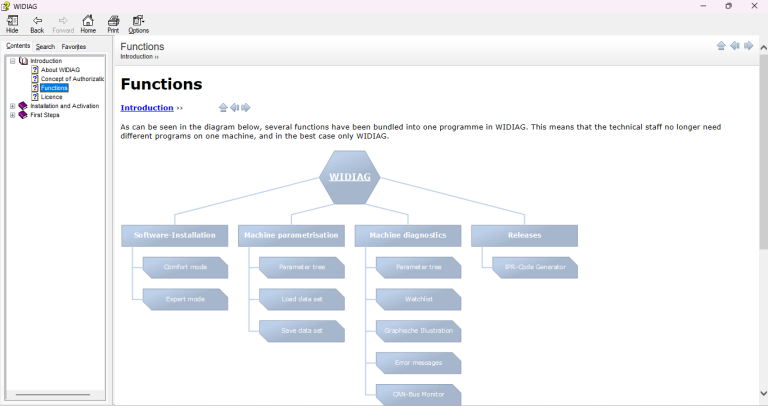Click the Comfort mode diagram box
The width and height of the screenshot is (768, 406).
click(185, 267)
